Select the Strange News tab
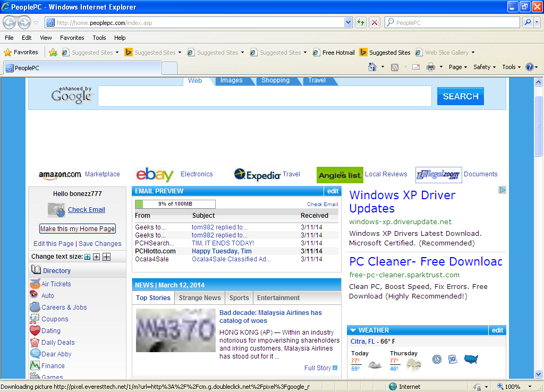Viewport: 544px width, 392px height. tap(200, 297)
